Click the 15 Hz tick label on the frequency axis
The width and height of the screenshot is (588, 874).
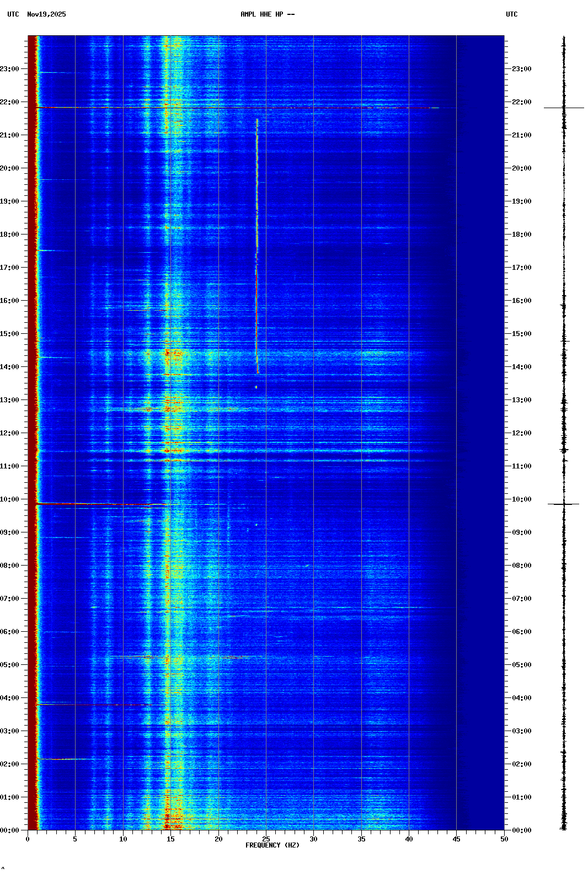click(x=170, y=839)
